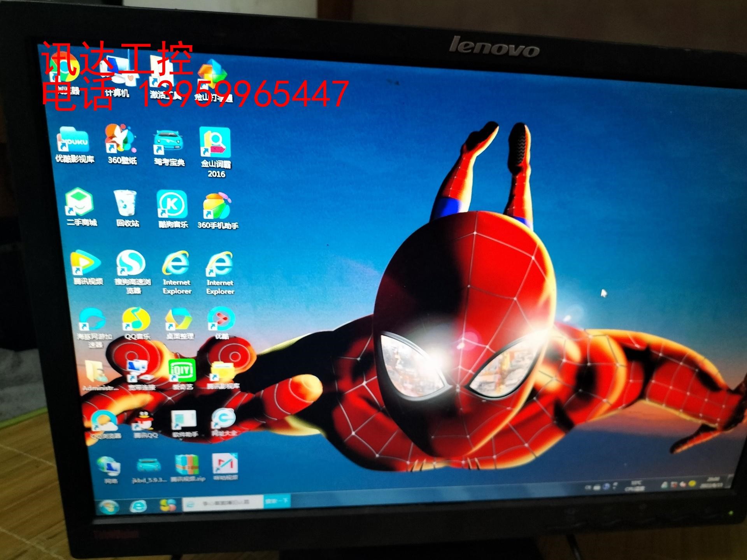The height and width of the screenshot is (560, 747).
Task: Open the 回收站 Recycle Bin
Action: (126, 208)
